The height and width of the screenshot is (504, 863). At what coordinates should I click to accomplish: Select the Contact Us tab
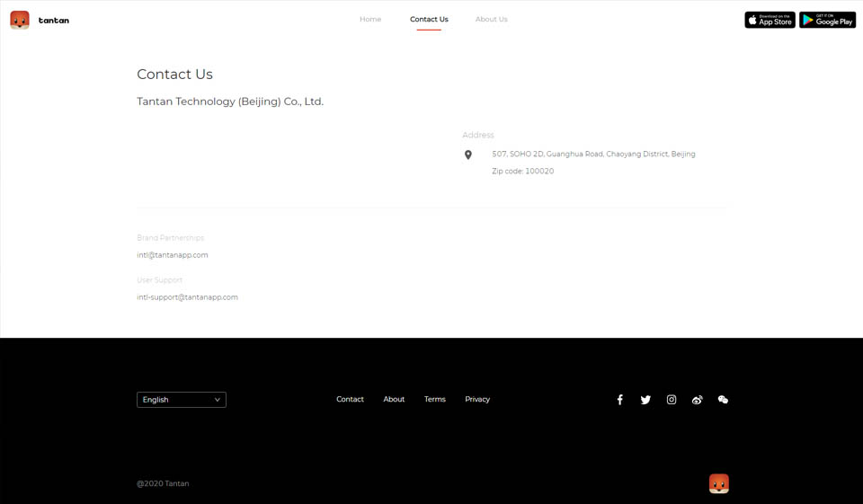(x=429, y=19)
